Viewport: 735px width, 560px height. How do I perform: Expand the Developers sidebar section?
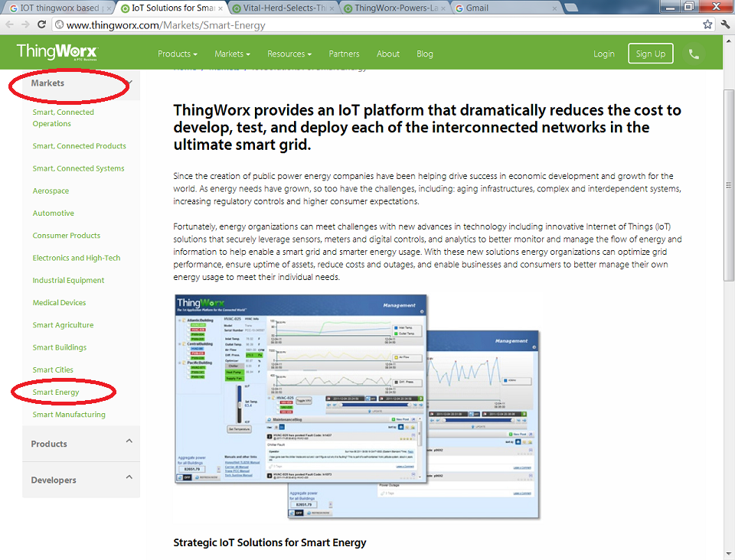tap(81, 480)
